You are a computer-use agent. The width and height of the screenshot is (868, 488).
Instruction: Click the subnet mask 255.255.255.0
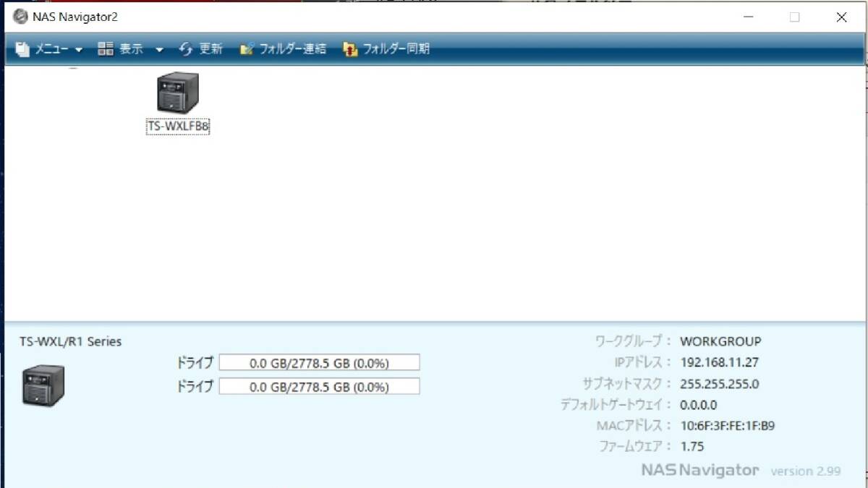point(720,384)
